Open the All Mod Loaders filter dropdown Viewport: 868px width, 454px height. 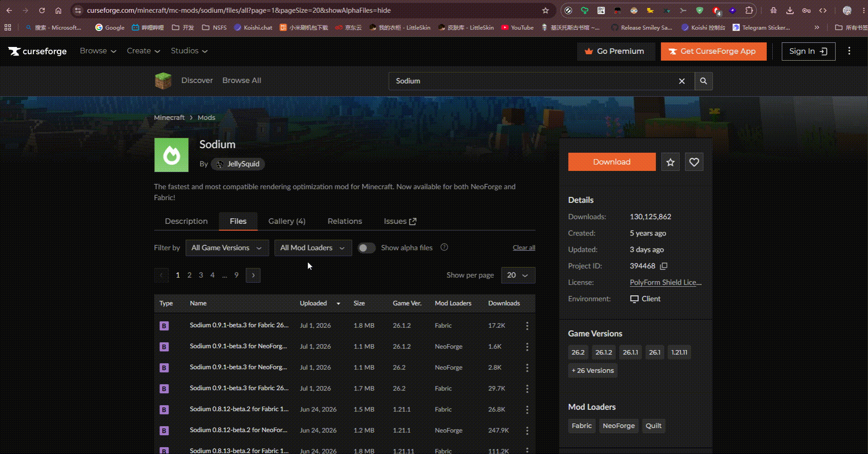313,248
